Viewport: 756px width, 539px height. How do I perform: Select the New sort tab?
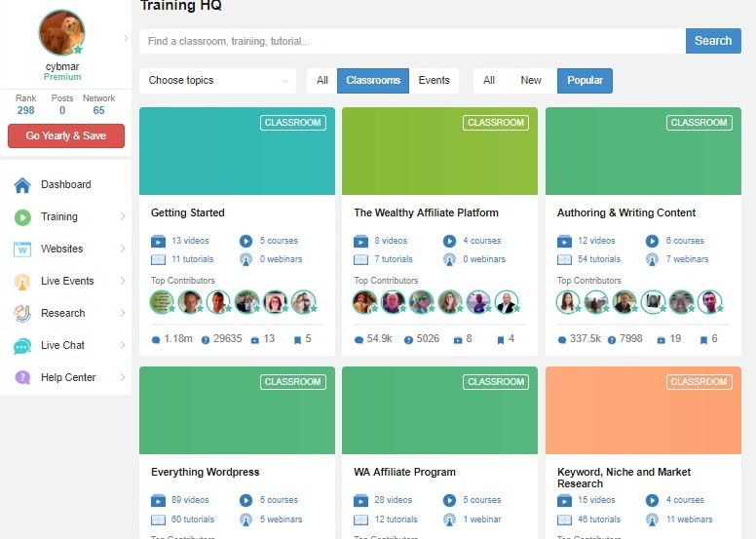coord(531,81)
